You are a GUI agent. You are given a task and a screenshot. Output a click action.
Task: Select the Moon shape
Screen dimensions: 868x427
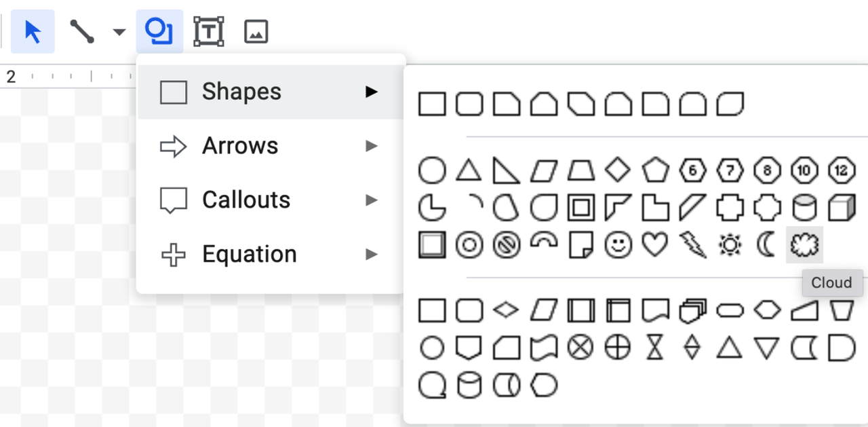(x=766, y=244)
